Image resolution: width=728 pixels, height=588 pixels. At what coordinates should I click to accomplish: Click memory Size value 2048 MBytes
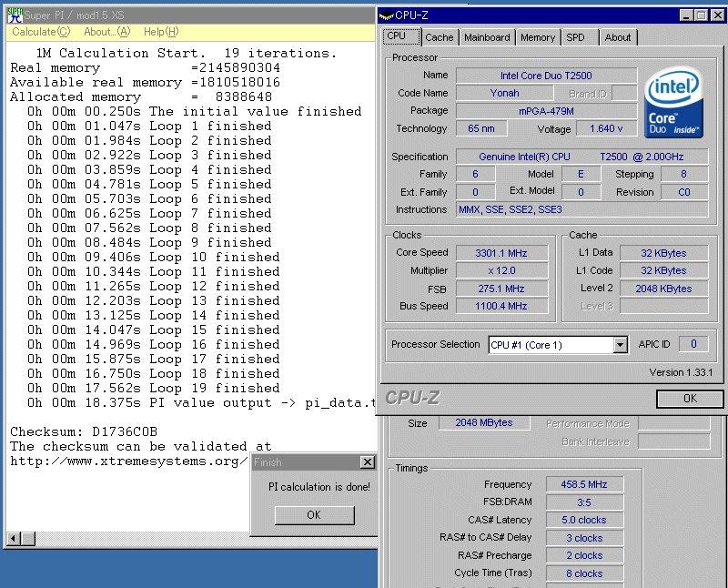pyautogui.click(x=484, y=422)
